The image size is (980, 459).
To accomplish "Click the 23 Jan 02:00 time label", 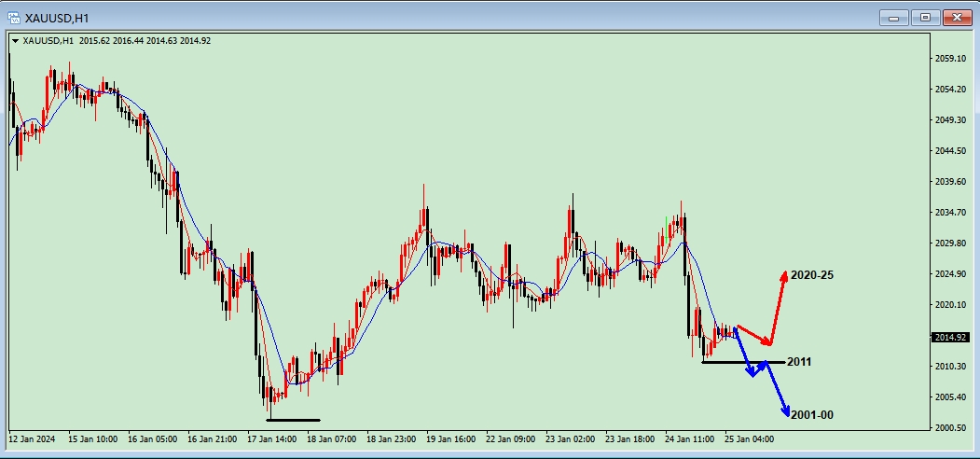I will (571, 439).
